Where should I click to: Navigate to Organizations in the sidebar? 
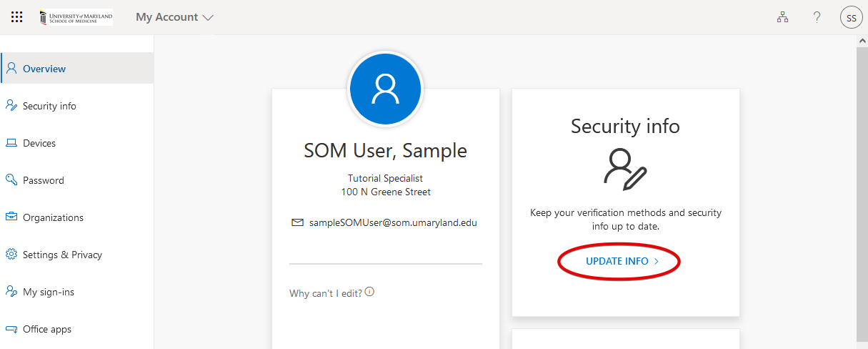tap(53, 217)
